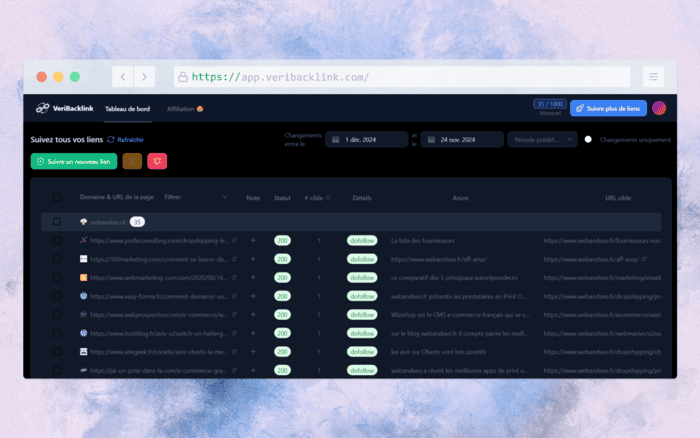Screen dimensions: 700x438
Task: Go forward with the browser forward arrow
Action: 144,77
